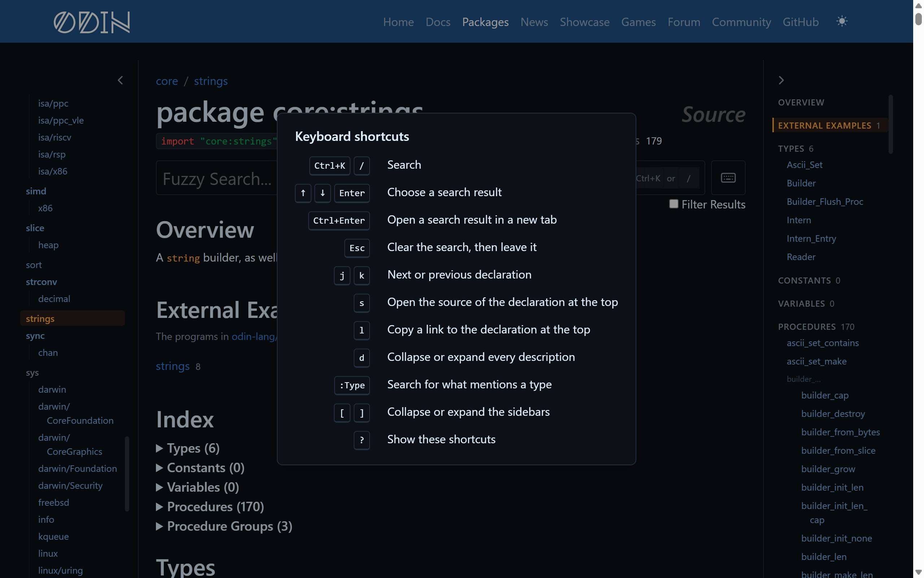This screenshot has height=578, width=924.
Task: Enable the Filter Results checkbox
Action: tap(674, 204)
